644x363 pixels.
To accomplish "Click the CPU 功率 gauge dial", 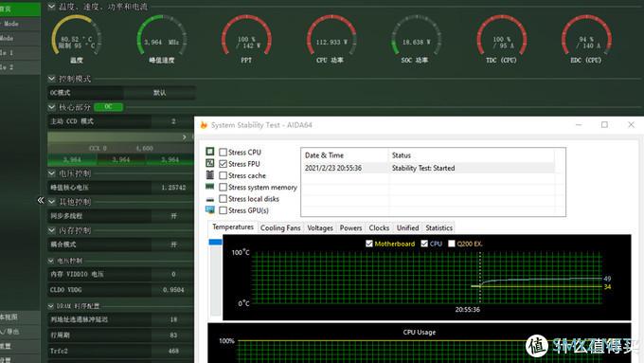I will (x=331, y=35).
